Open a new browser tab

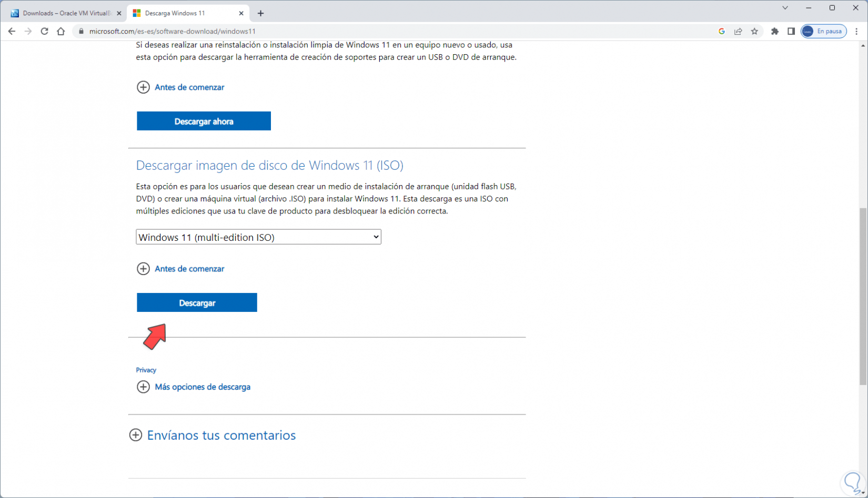click(260, 13)
